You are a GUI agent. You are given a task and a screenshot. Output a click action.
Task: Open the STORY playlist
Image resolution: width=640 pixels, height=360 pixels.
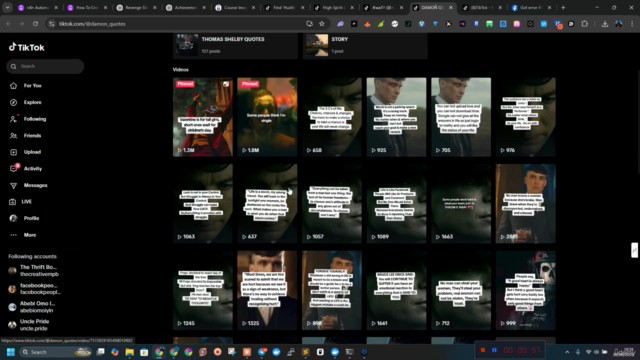tap(365, 45)
